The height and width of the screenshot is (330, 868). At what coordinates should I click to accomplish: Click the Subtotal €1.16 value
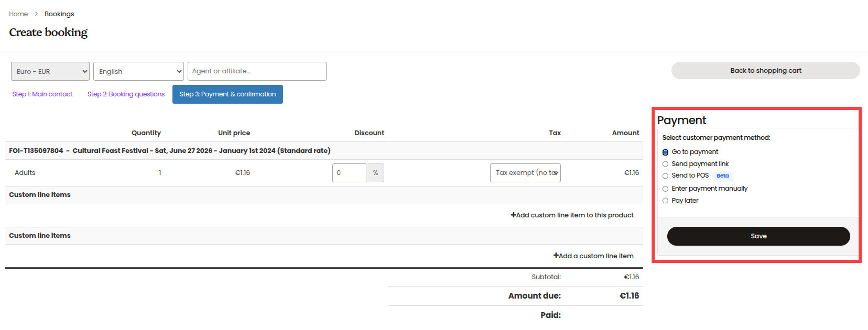click(631, 277)
